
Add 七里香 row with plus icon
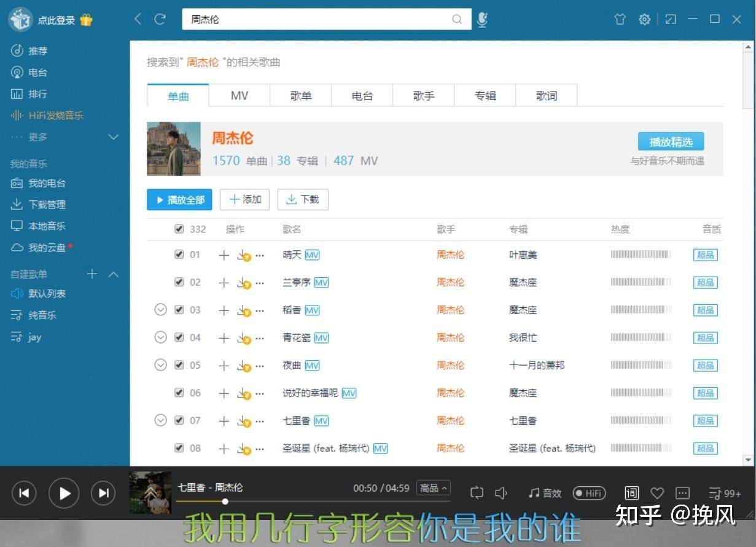click(x=224, y=421)
